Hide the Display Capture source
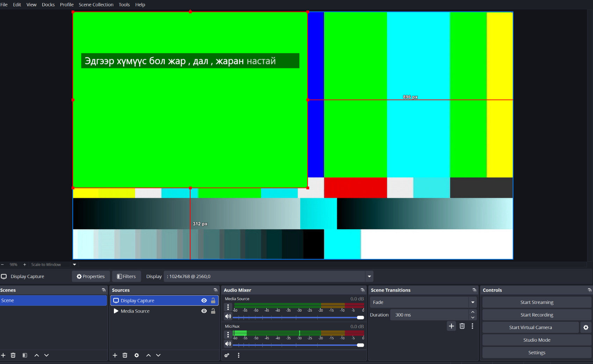Viewport: 593px width, 364px height. 204,300
